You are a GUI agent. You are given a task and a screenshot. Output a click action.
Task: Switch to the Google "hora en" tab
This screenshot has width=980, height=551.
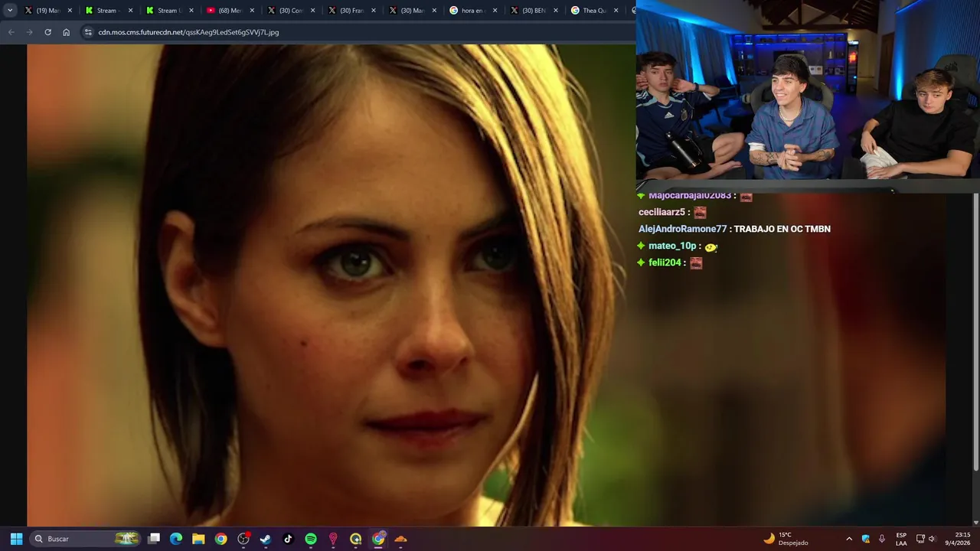pyautogui.click(x=473, y=11)
